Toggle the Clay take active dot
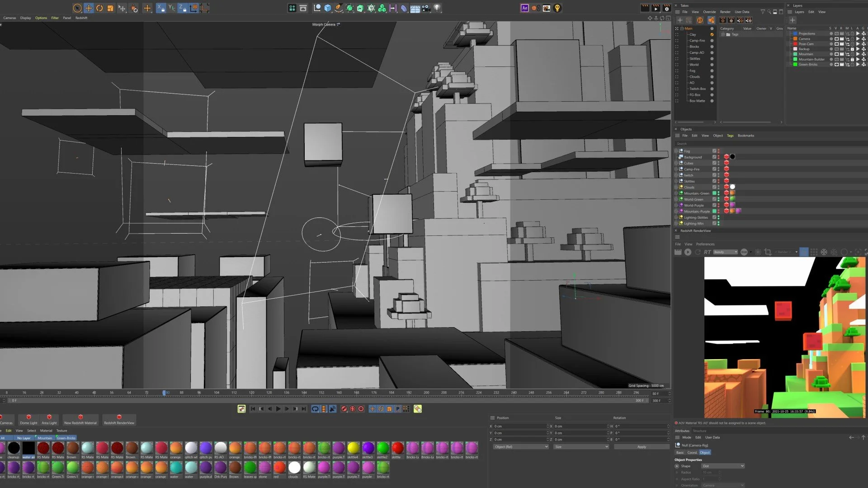 (712, 35)
